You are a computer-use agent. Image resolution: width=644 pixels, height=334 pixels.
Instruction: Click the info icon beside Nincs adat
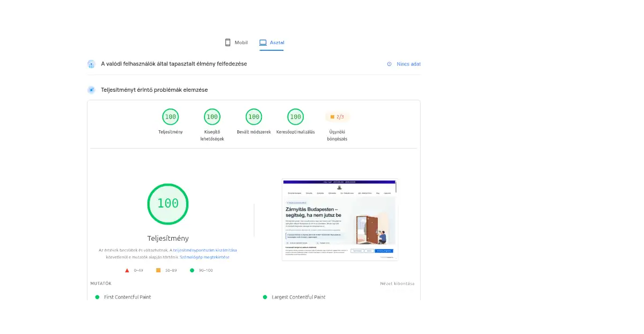click(x=390, y=64)
